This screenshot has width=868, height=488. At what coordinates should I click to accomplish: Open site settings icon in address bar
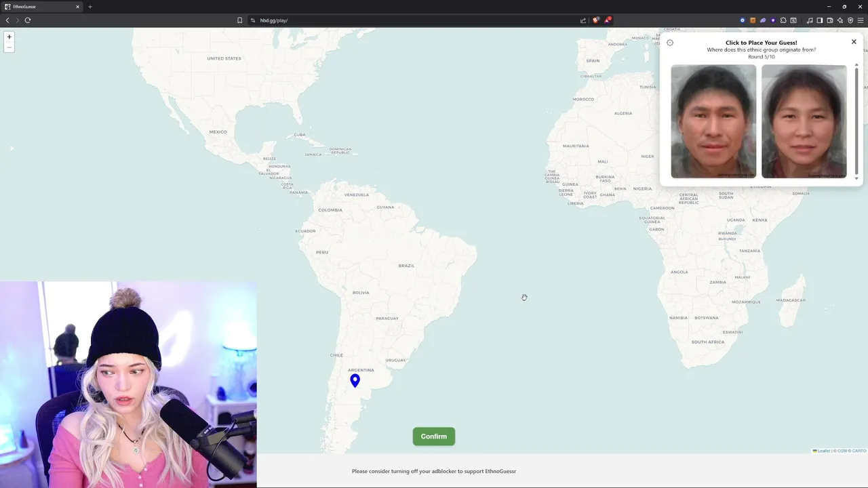coord(253,20)
